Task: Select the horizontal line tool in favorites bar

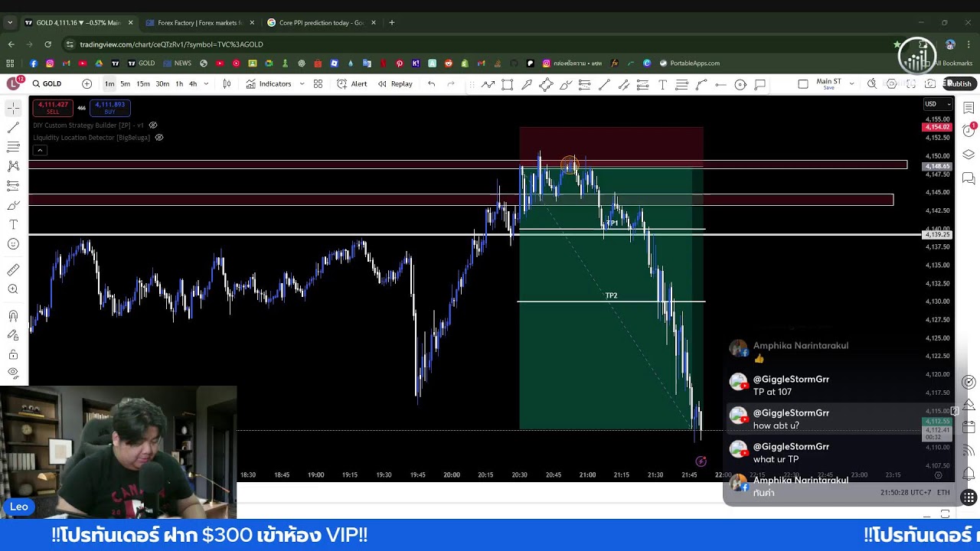Action: point(720,84)
